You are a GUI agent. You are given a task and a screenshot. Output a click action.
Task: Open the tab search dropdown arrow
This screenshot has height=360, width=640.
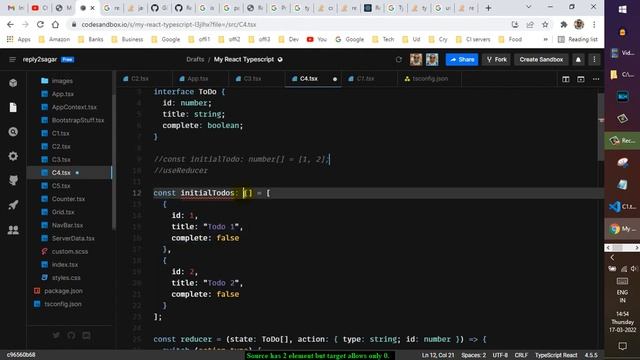(x=529, y=7)
